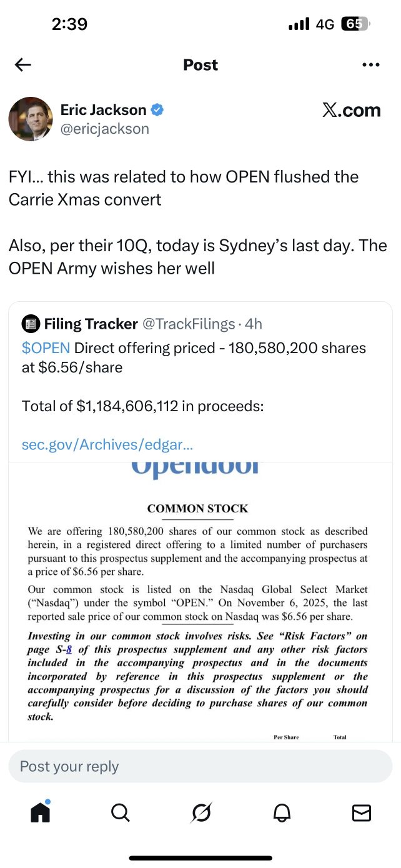Open the Search tab

[x=120, y=812]
